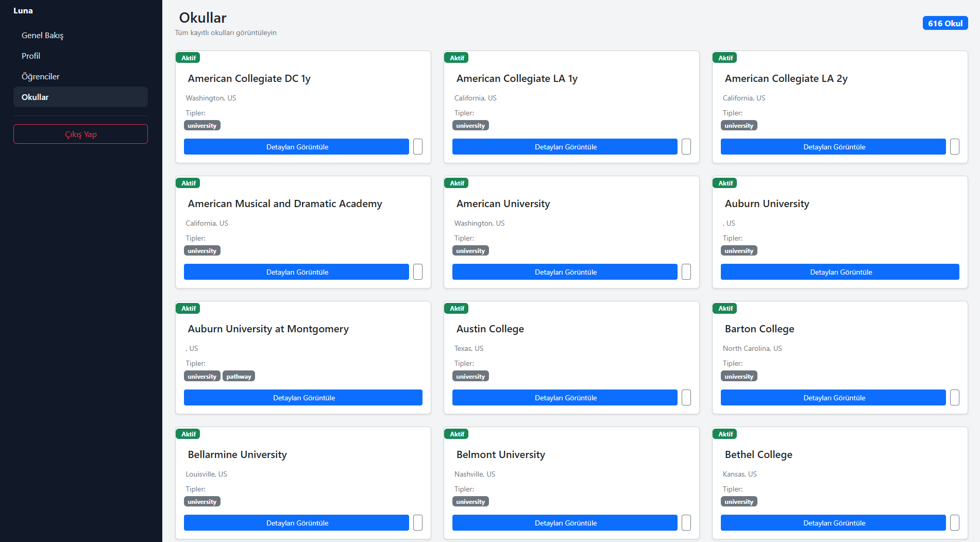Click the small square button on Bethel College card
Screen dimensions: 980x542
click(955, 523)
